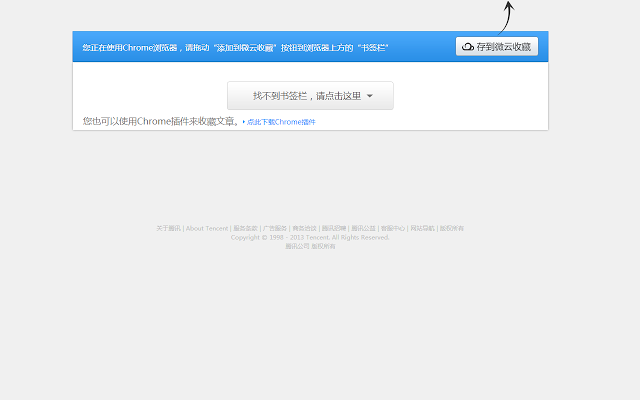Click the 腾讯公司 版权所有 footer line
The image size is (640, 400).
(x=310, y=246)
